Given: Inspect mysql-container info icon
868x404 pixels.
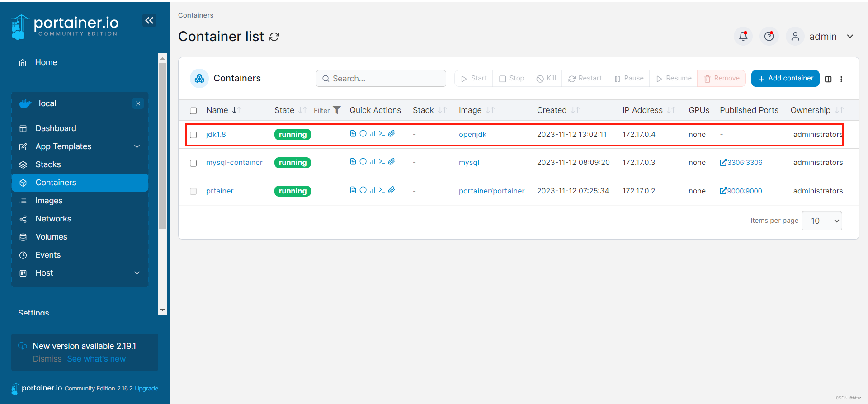Looking at the screenshot, I should [x=363, y=161].
